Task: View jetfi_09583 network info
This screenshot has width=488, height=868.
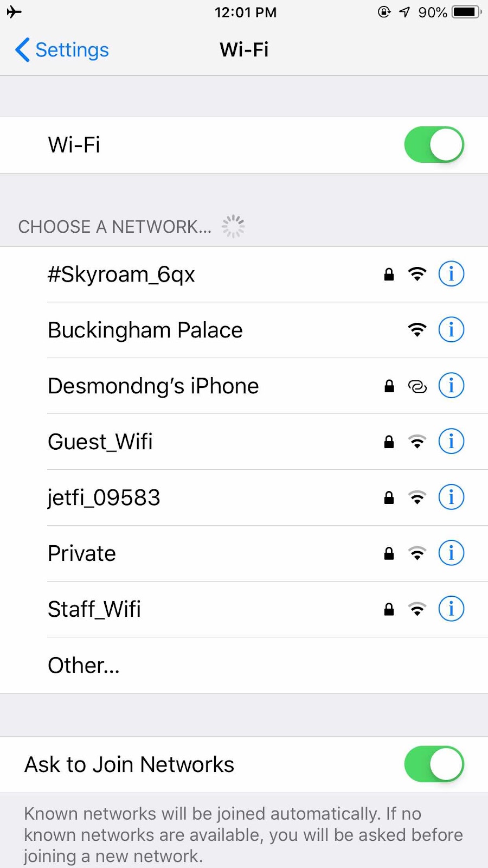Action: 451,497
